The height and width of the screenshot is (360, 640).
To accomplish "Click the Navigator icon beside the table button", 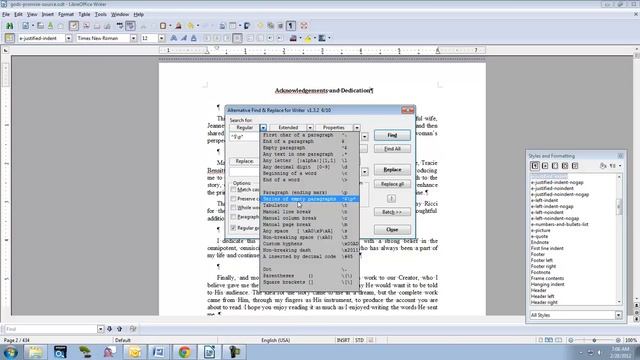I will click(247, 26).
